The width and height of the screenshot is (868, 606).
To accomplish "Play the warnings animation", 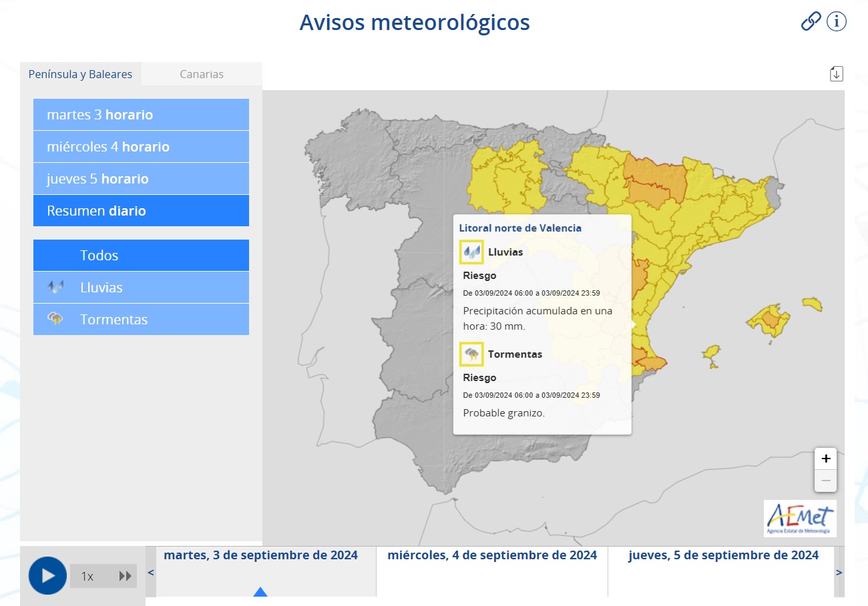I will coord(47,575).
